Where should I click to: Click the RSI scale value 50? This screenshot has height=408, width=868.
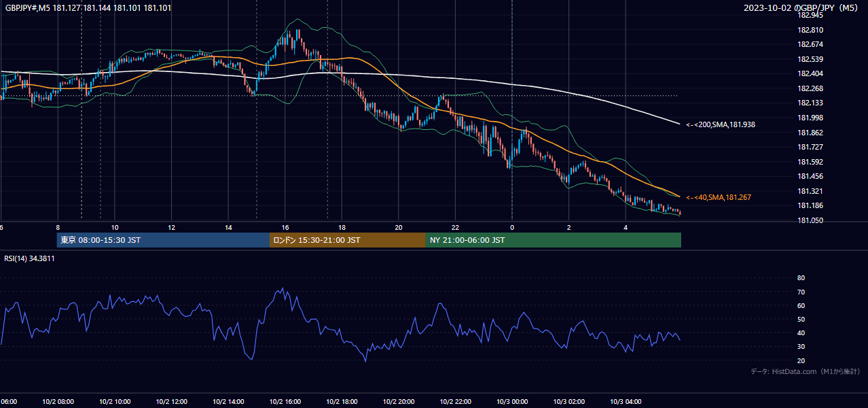[x=801, y=320]
